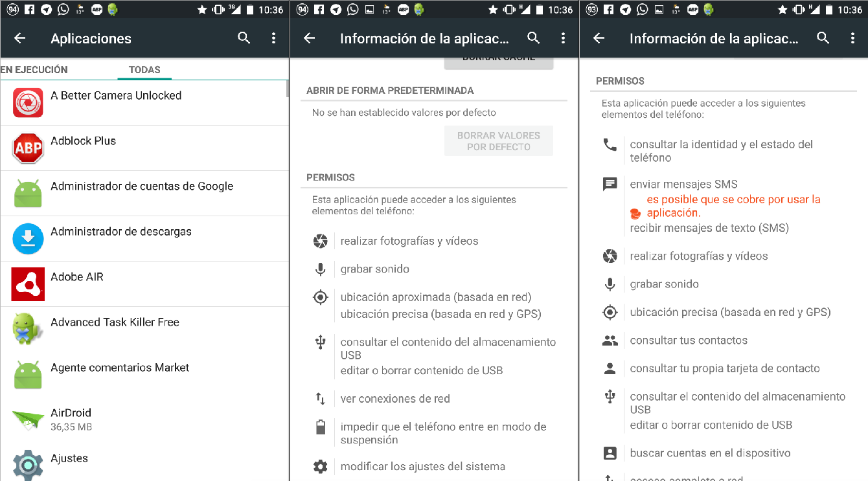Tap ver conexiones de red permission
Viewport: 868px width, 481px height.
coord(395,399)
